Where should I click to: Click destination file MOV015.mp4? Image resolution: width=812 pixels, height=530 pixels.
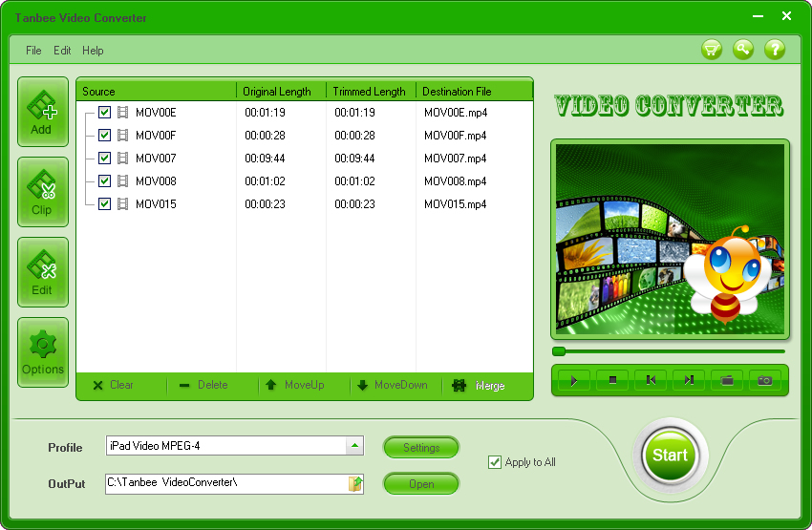click(x=455, y=204)
